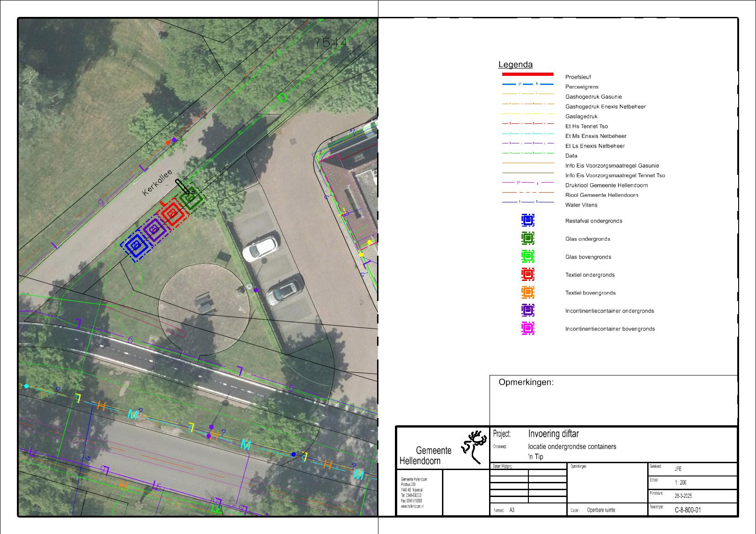This screenshot has width=756, height=534.
Task: Click the Gemeente Hellendoorn logo figure
Action: coord(473,447)
